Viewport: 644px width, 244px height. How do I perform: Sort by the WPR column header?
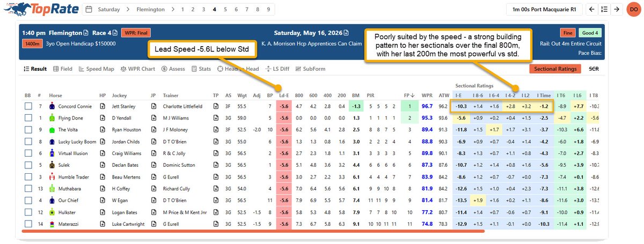pyautogui.click(x=427, y=94)
